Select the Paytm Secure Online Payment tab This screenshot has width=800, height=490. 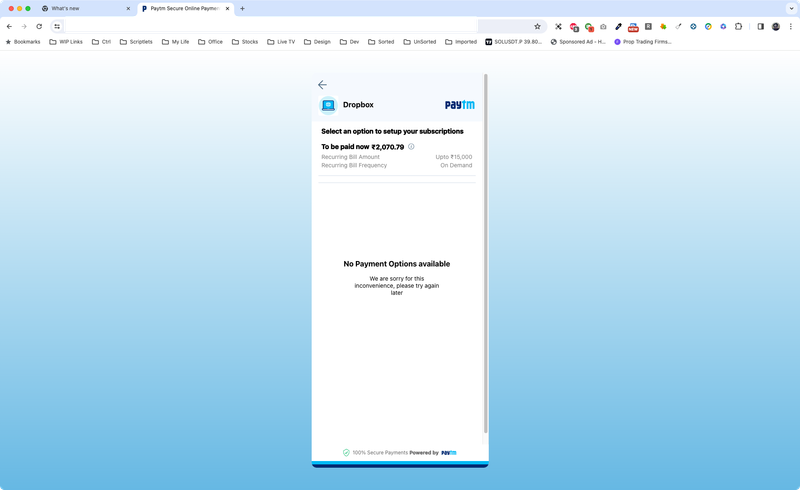coord(184,9)
